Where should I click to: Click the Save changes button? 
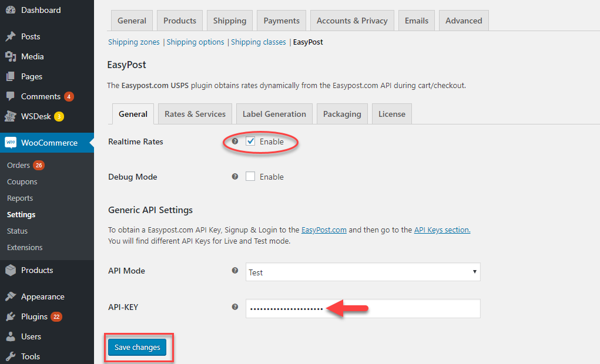pyautogui.click(x=138, y=347)
